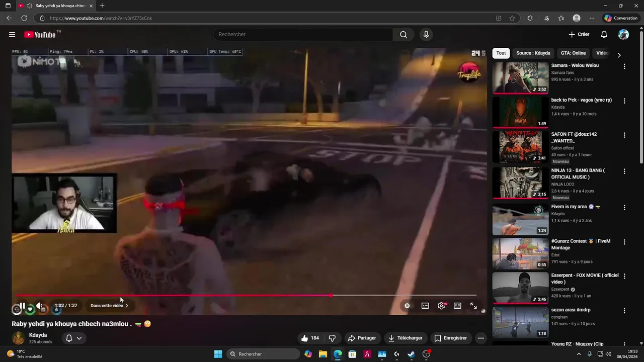Image resolution: width=644 pixels, height=362 pixels.
Task: Open the account avatar menu
Action: pos(623,34)
